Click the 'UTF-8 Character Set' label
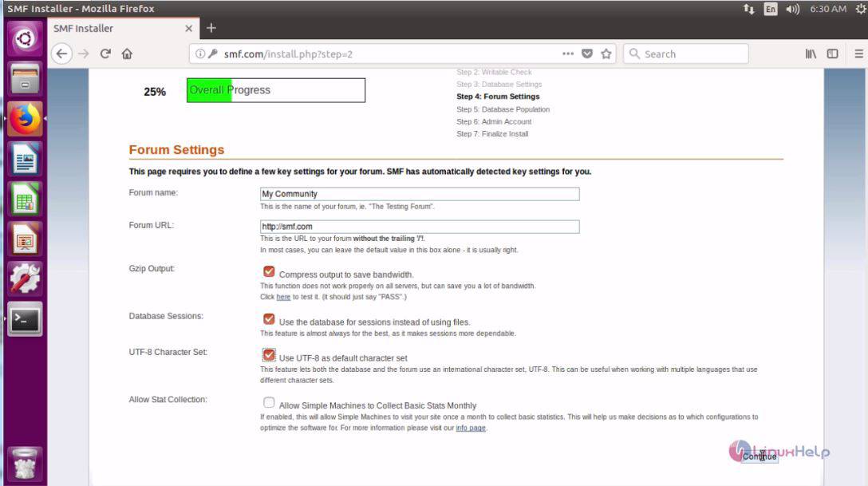Image resolution: width=868 pixels, height=486 pixels. click(168, 352)
